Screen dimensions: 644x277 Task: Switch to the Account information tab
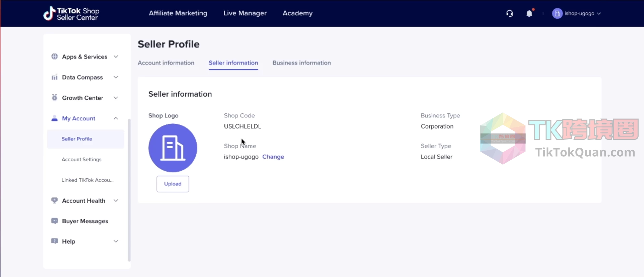[166, 63]
